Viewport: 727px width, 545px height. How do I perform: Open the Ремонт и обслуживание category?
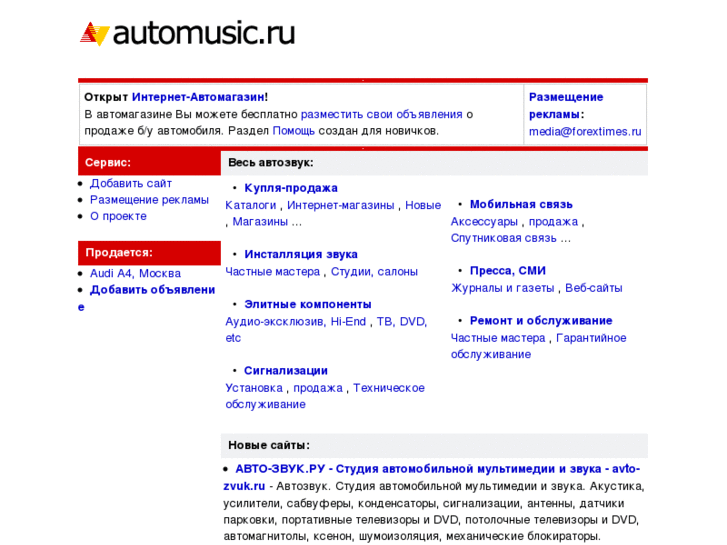click(541, 321)
